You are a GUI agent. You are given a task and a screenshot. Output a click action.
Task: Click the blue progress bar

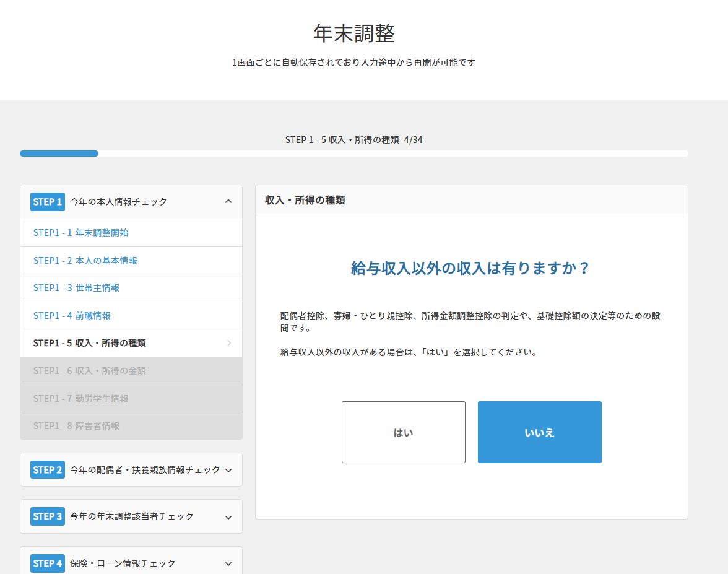click(59, 153)
